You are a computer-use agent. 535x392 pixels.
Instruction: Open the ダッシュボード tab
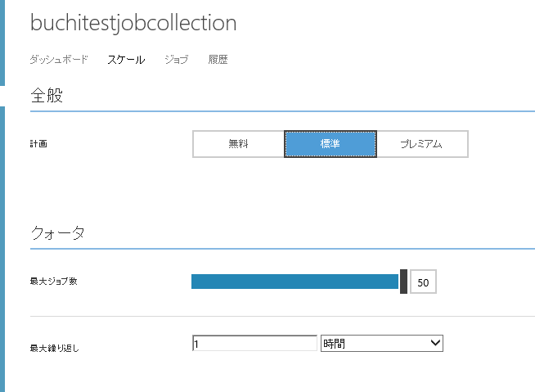[59, 60]
